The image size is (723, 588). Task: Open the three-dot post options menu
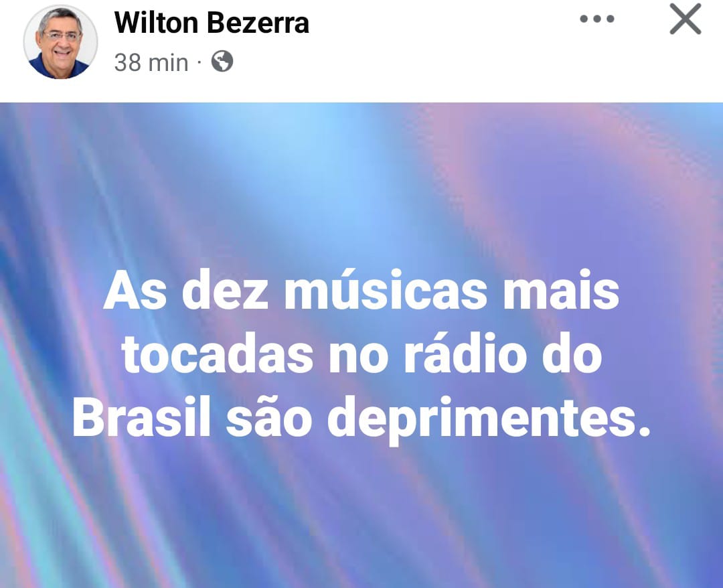[x=596, y=19]
